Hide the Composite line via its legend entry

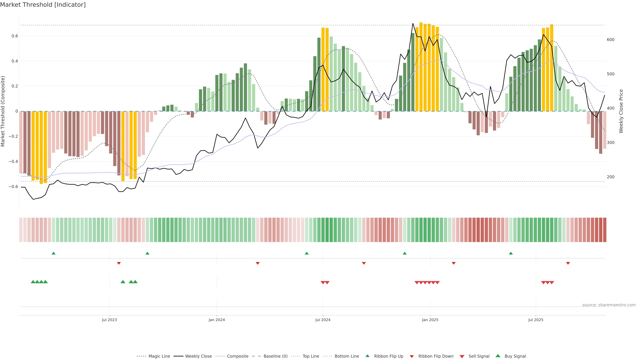237,356
